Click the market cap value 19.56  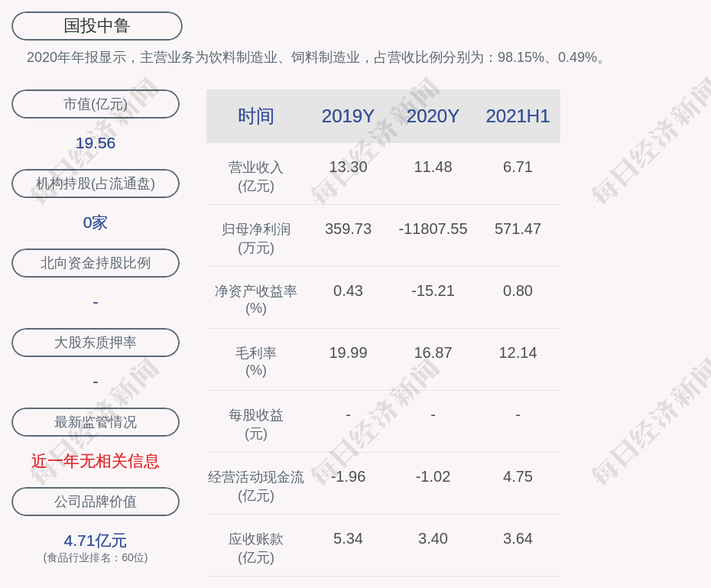(95, 142)
